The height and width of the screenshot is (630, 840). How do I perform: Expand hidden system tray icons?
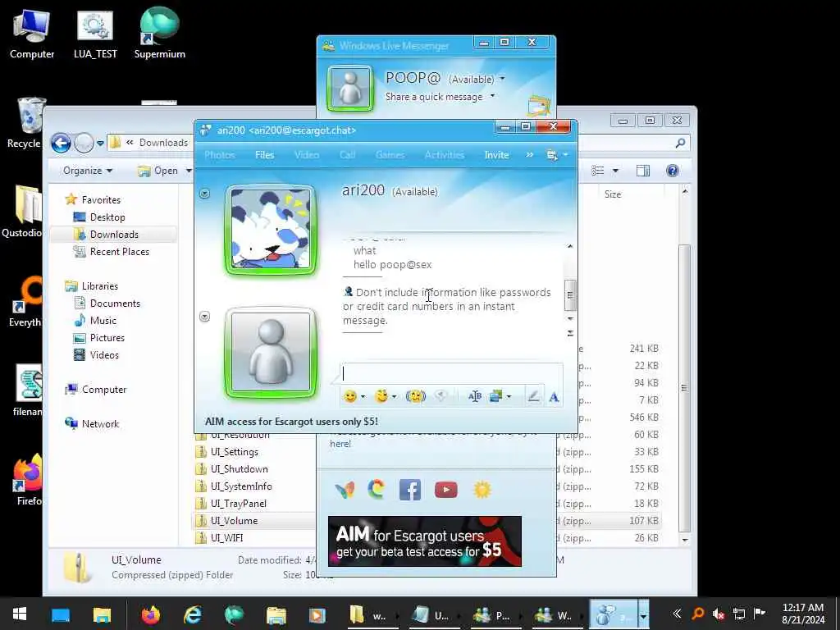click(x=677, y=614)
